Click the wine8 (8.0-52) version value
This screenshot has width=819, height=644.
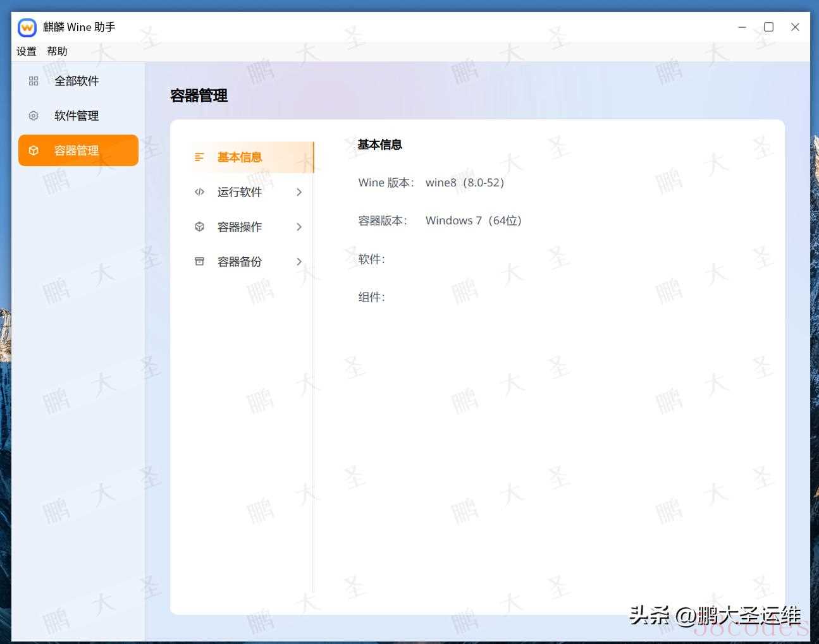coord(465,183)
